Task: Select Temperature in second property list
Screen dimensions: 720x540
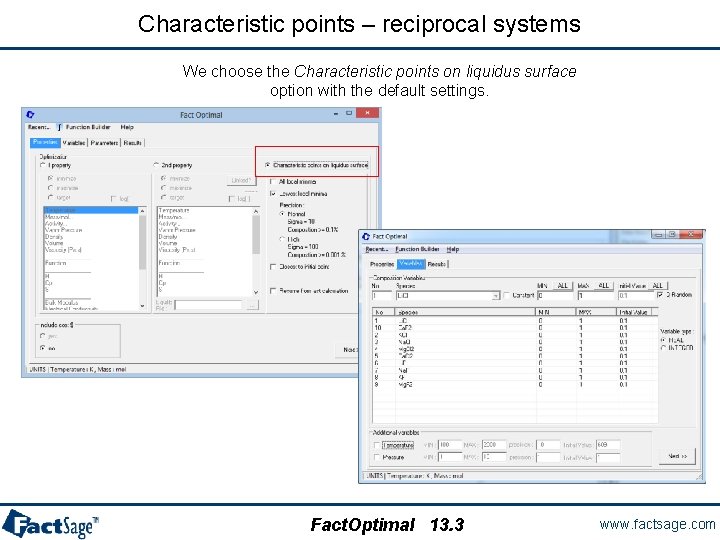Action: [x=174, y=210]
